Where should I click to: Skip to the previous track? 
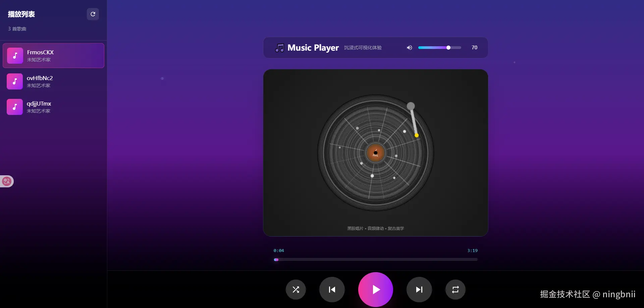pyautogui.click(x=332, y=290)
